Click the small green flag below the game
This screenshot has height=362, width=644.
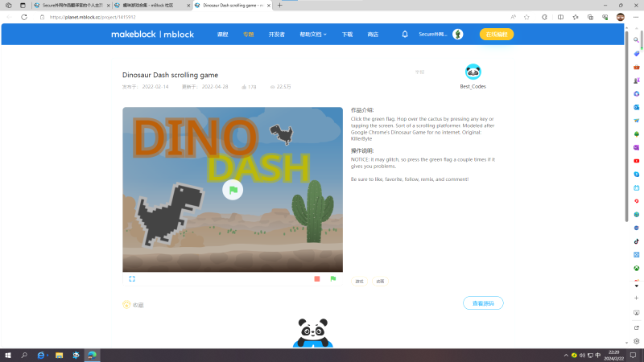(333, 278)
